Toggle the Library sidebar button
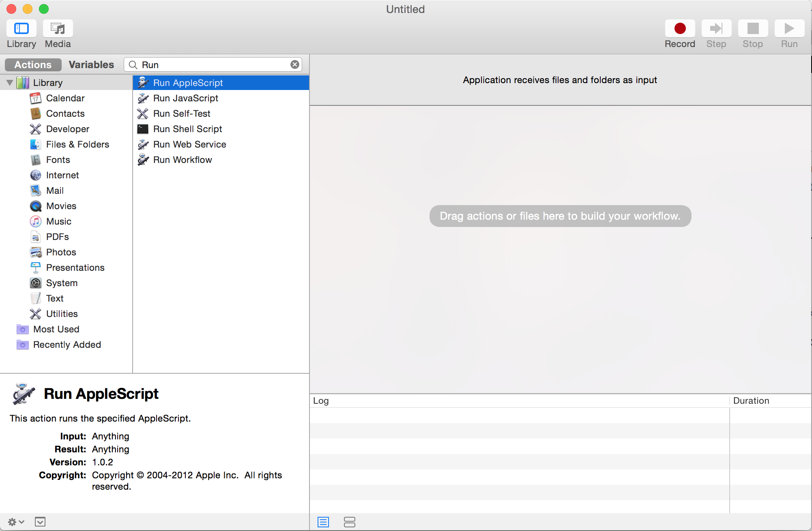 pyautogui.click(x=21, y=29)
